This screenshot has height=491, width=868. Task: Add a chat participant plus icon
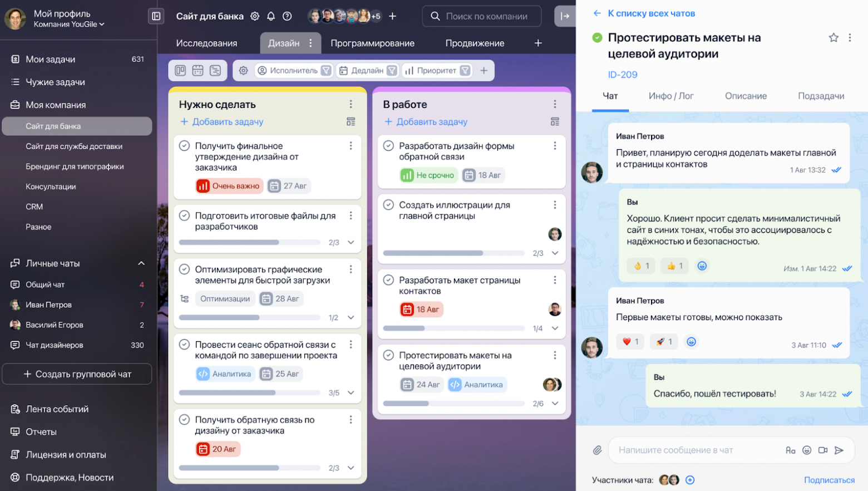(690, 480)
